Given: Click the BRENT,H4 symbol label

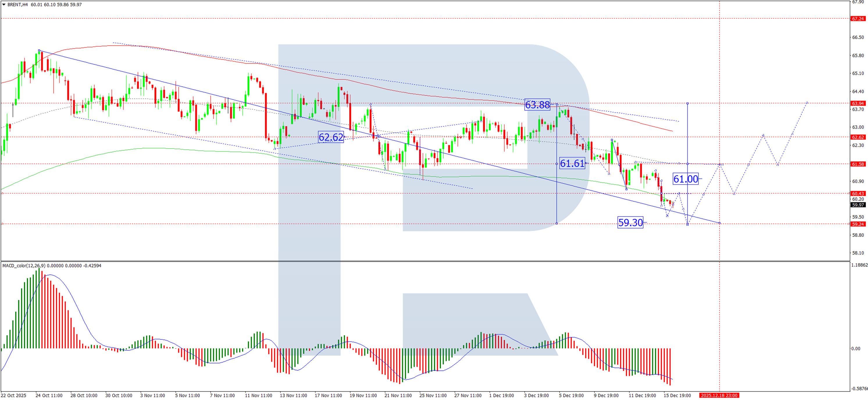Looking at the screenshot, I should [17, 5].
